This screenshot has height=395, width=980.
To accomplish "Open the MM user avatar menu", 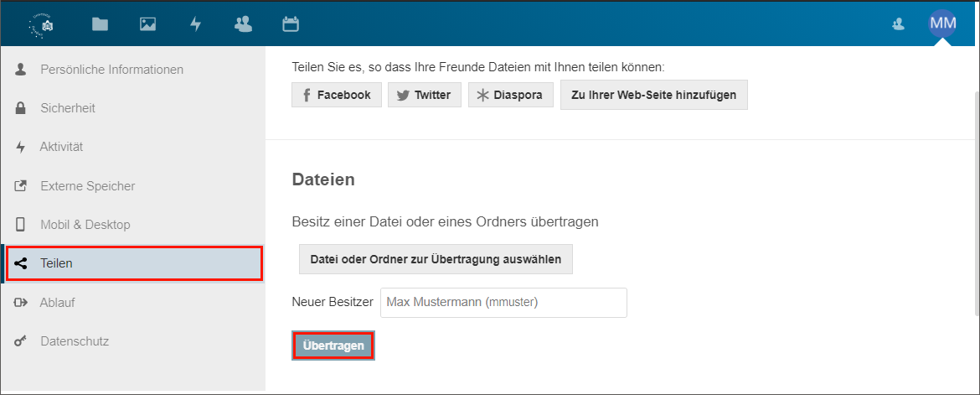I will (x=942, y=23).
